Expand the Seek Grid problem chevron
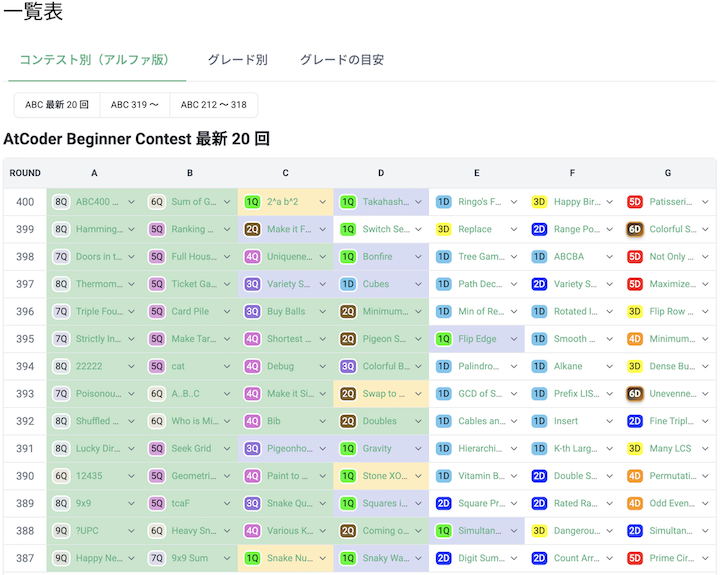The width and height of the screenshot is (720, 575). (227, 449)
